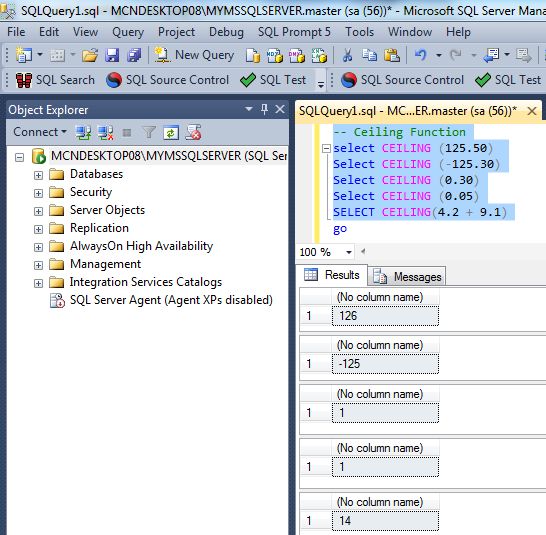This screenshot has height=535, width=546.
Task: Click the Cut scissors icon
Action: click(347, 55)
